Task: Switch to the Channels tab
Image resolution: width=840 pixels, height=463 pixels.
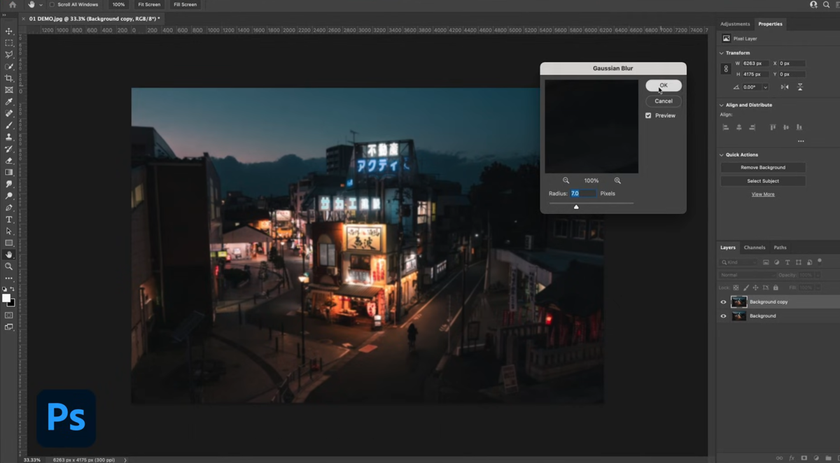Action: (x=754, y=248)
